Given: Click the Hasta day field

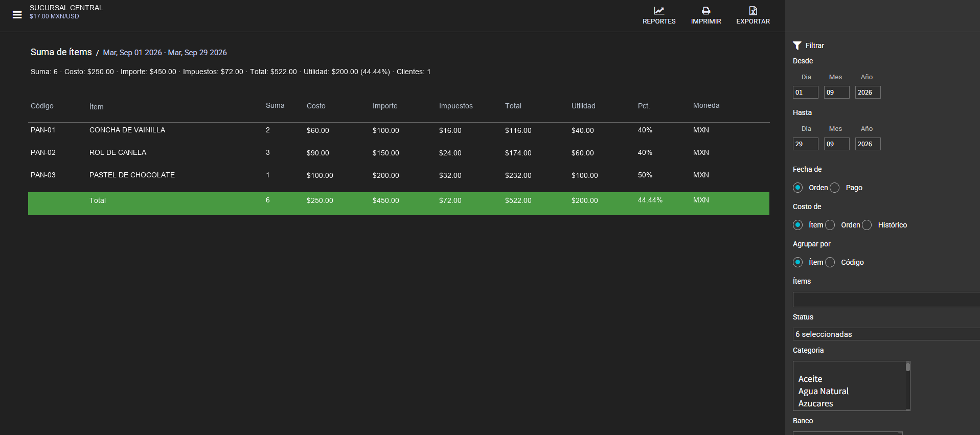Looking at the screenshot, I should pos(806,144).
